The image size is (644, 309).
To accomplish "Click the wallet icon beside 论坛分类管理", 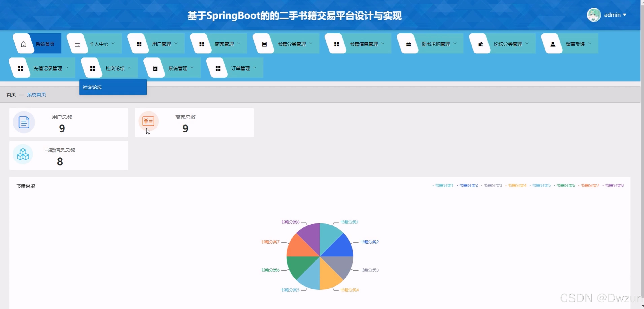I will point(481,44).
